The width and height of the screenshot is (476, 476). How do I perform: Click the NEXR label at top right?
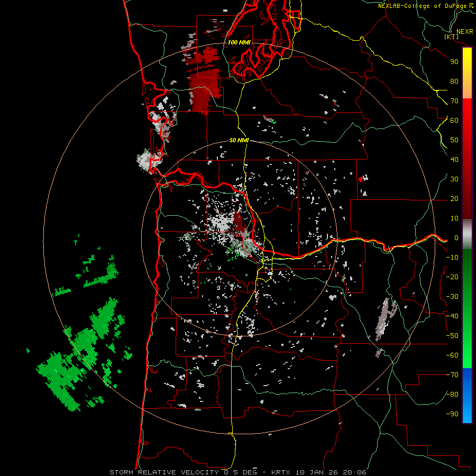pos(464,32)
